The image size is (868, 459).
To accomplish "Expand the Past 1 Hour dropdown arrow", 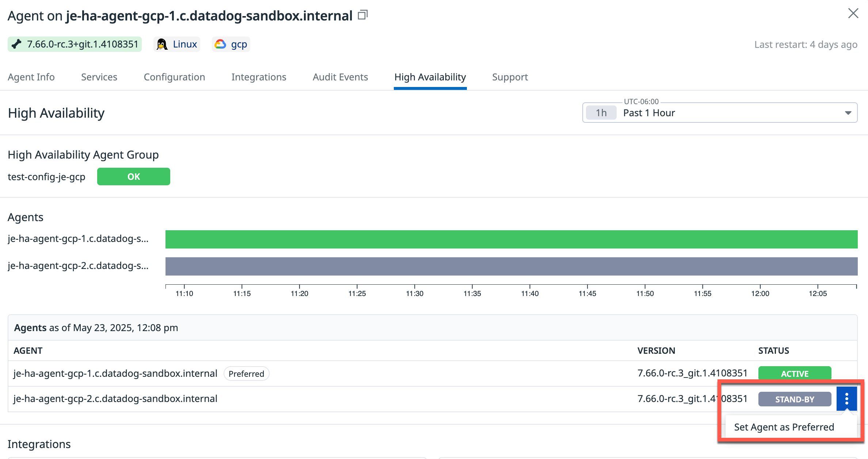I will 848,113.
